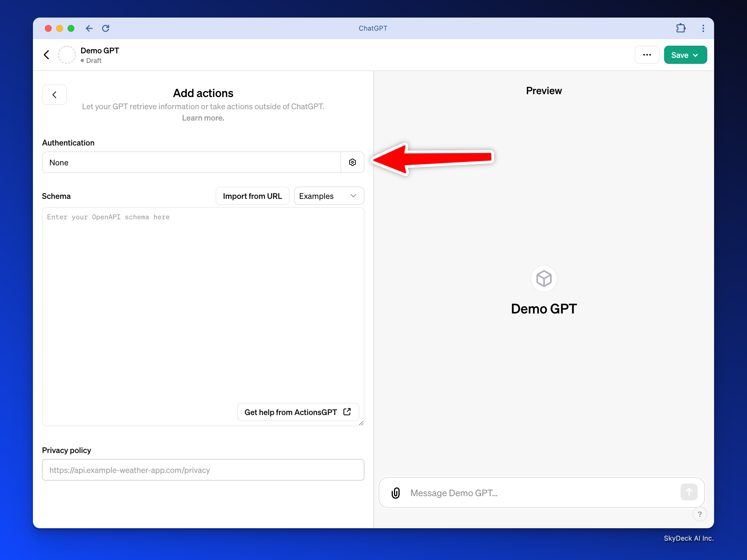
Task: Expand the Examples schema dropdown
Action: click(329, 196)
